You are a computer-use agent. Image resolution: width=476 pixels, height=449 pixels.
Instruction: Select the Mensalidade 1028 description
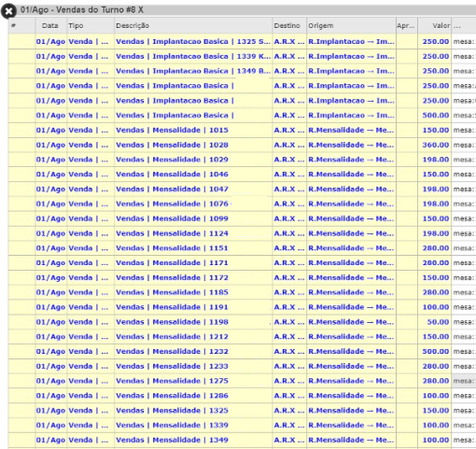172,145
